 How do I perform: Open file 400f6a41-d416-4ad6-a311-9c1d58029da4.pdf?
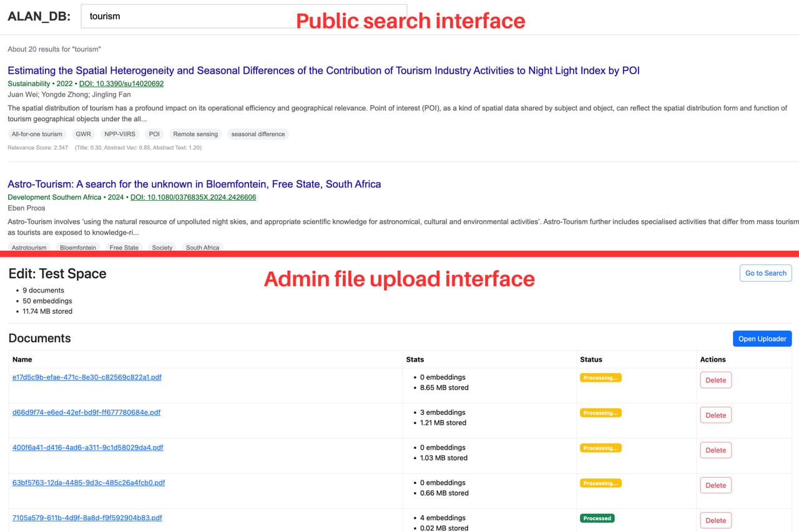[x=87, y=447]
